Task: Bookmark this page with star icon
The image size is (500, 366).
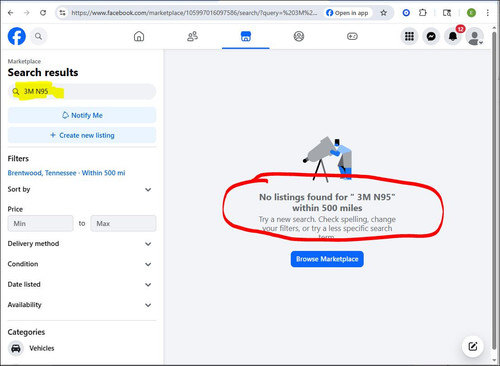Action: 384,13
